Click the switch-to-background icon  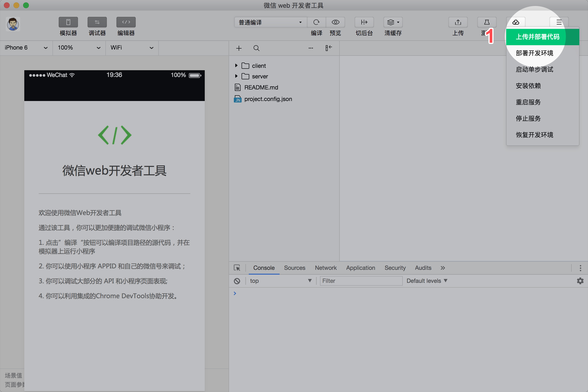[364, 22]
